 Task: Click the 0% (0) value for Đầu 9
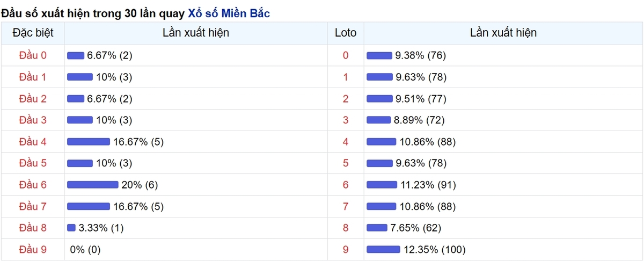85,249
